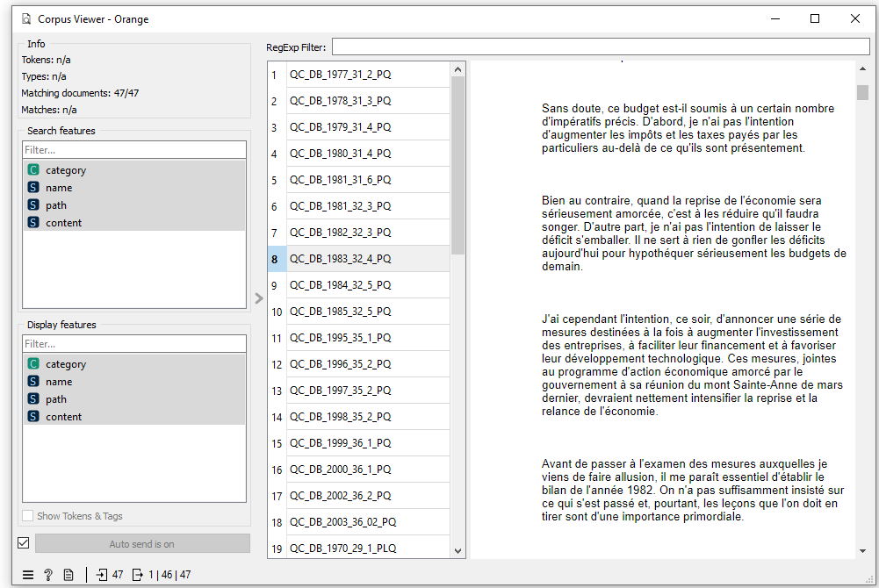This screenshot has height=588, width=879.
Task: Click the Auto send is on button
Action: 142,544
